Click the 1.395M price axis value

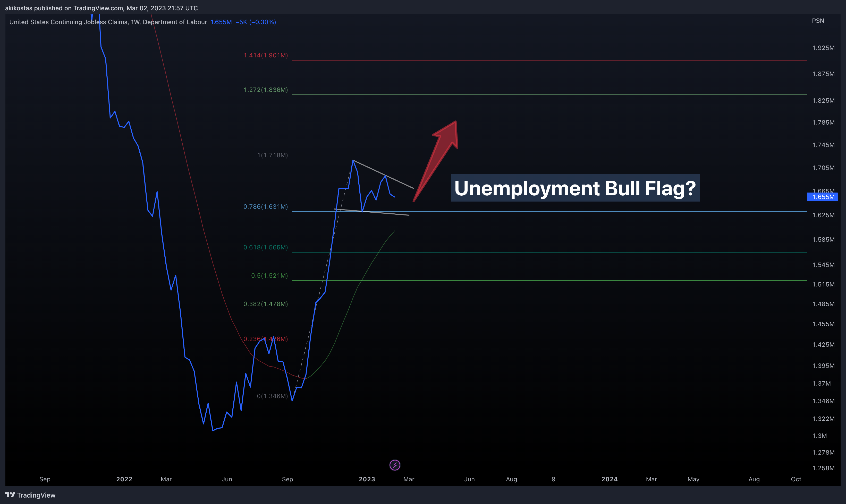pos(823,366)
